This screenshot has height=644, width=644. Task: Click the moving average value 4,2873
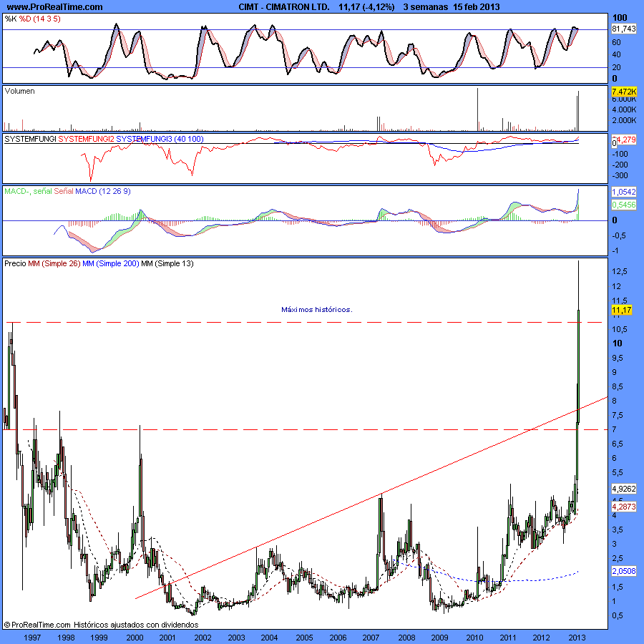(624, 507)
